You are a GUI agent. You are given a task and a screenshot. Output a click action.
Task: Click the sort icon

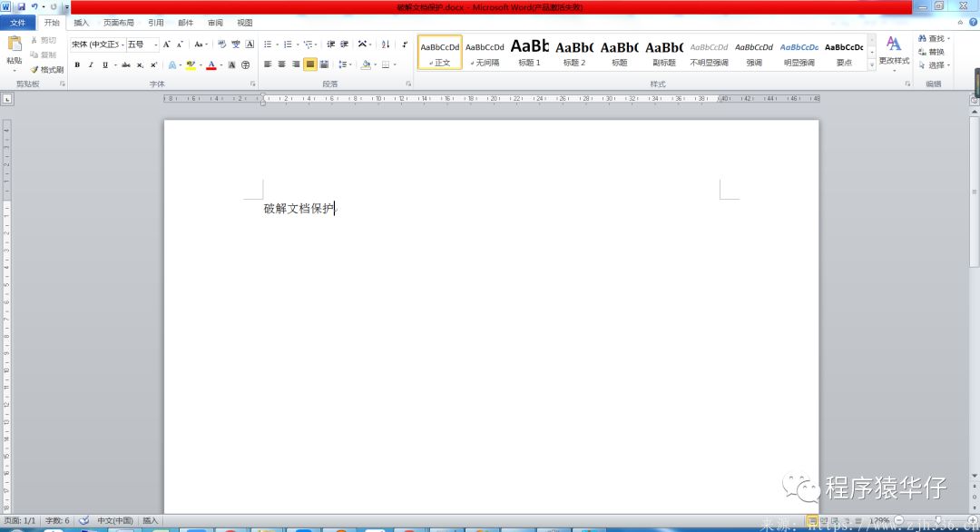[x=386, y=44]
